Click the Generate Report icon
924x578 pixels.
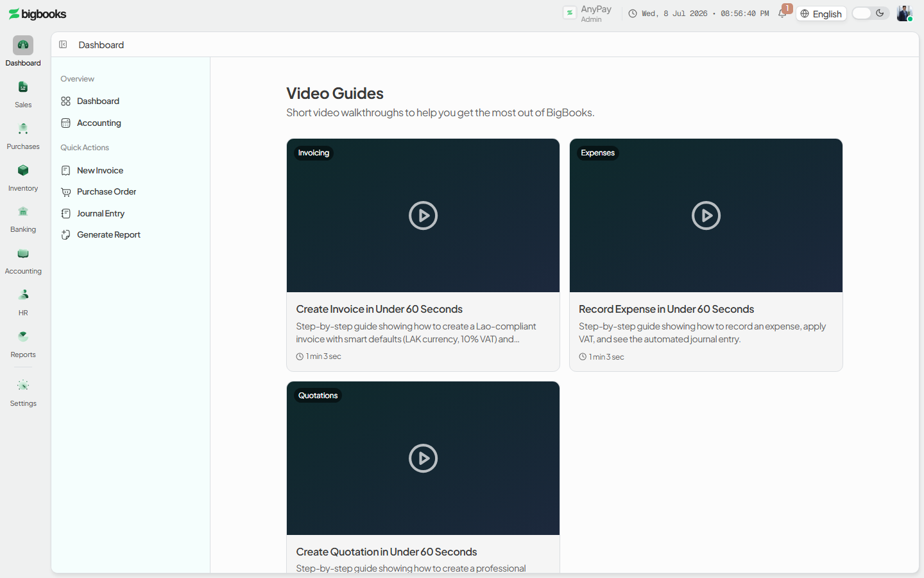(x=65, y=235)
